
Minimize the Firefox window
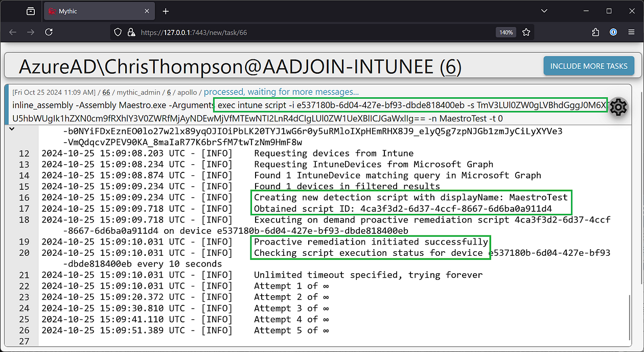585,11
